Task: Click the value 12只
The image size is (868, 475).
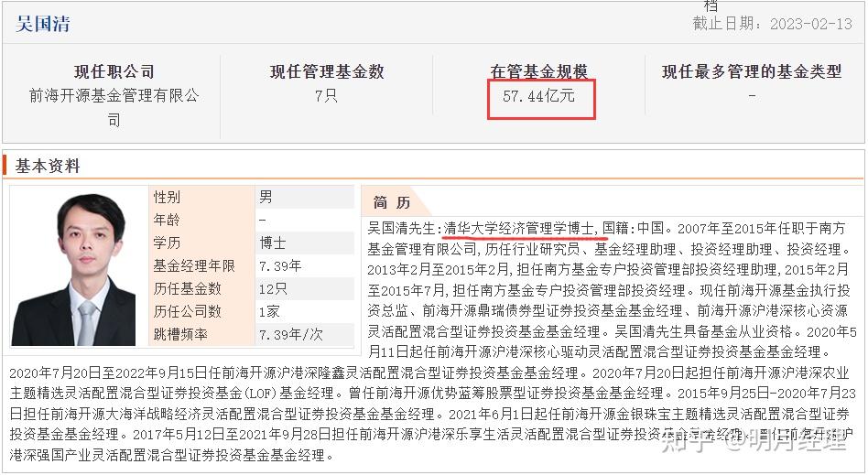Action: (x=273, y=289)
